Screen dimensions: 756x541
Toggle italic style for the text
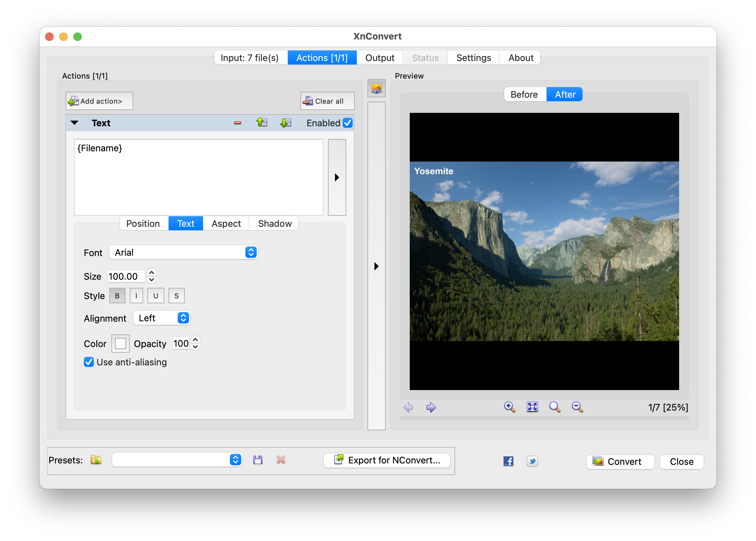click(x=136, y=296)
